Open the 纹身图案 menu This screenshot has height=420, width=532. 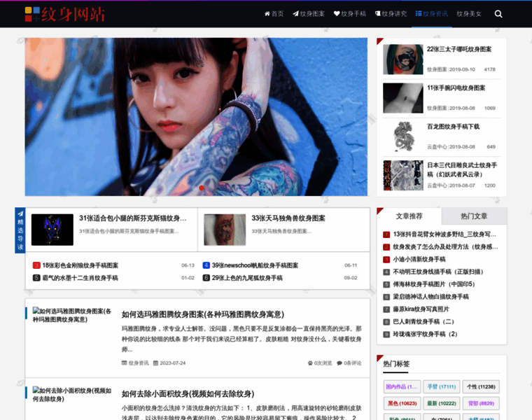tap(309, 14)
